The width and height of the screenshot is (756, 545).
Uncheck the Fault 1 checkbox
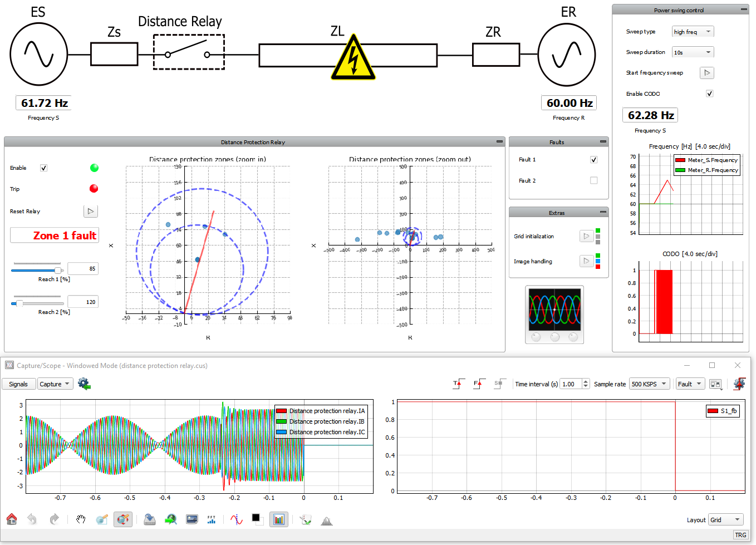(593, 160)
